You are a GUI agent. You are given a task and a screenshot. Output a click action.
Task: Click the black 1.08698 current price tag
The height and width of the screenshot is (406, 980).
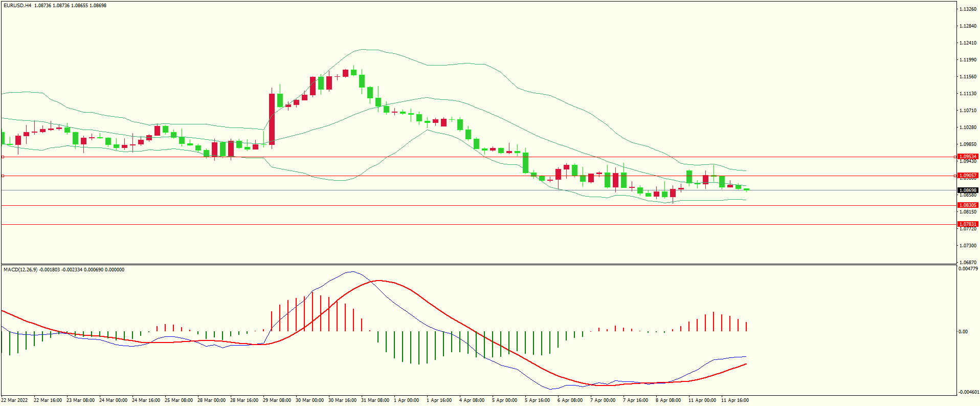(967, 190)
